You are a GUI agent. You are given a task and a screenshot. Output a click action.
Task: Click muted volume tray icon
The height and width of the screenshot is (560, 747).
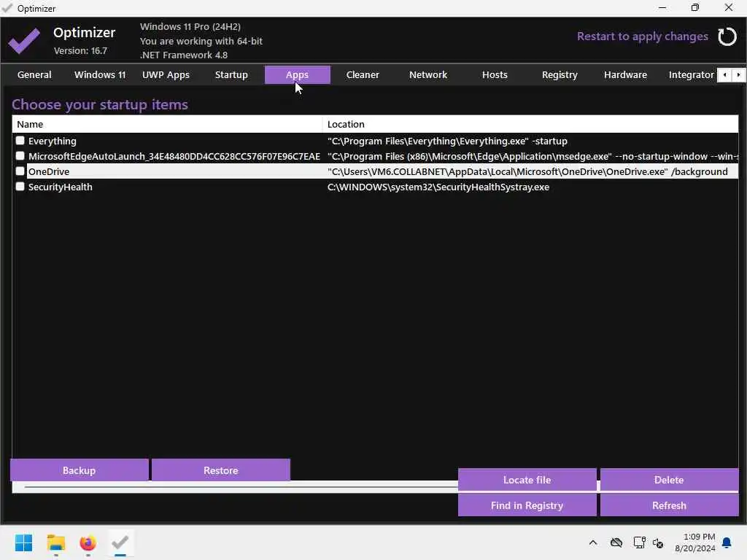pos(658,542)
